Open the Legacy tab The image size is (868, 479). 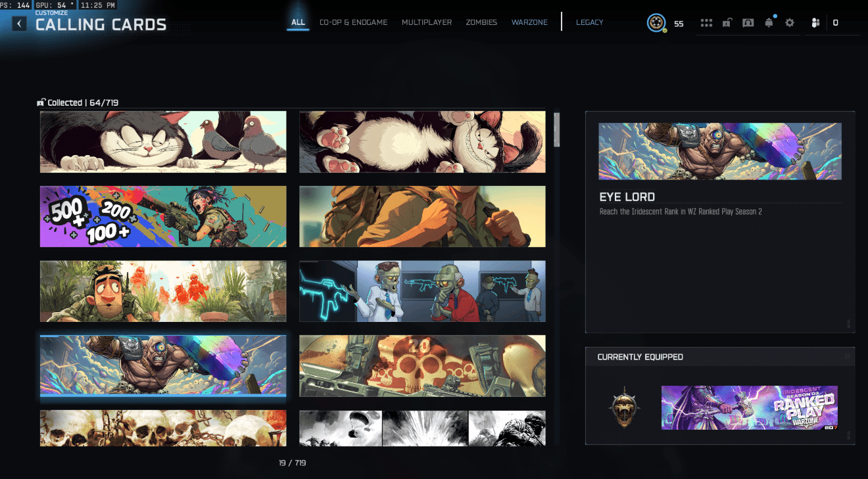point(589,22)
